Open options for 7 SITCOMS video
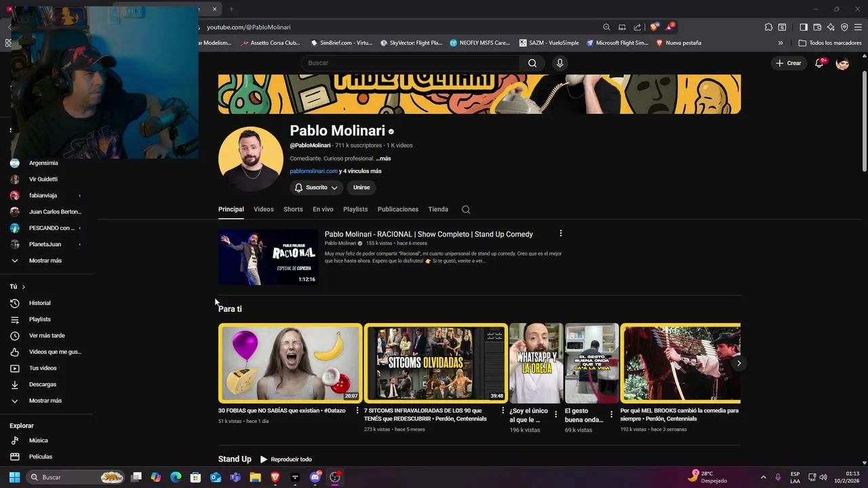Image resolution: width=868 pixels, height=488 pixels. coord(502,411)
